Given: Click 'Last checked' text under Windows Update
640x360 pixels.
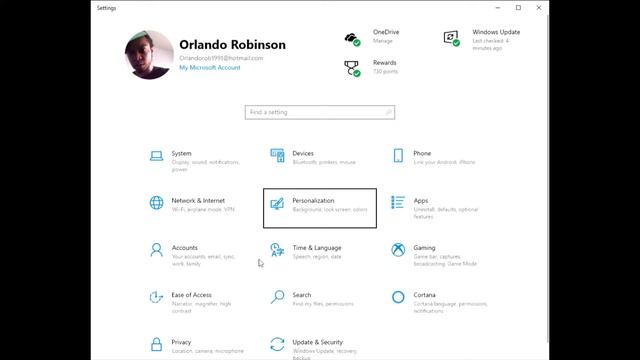Looking at the screenshot, I should tap(490, 44).
